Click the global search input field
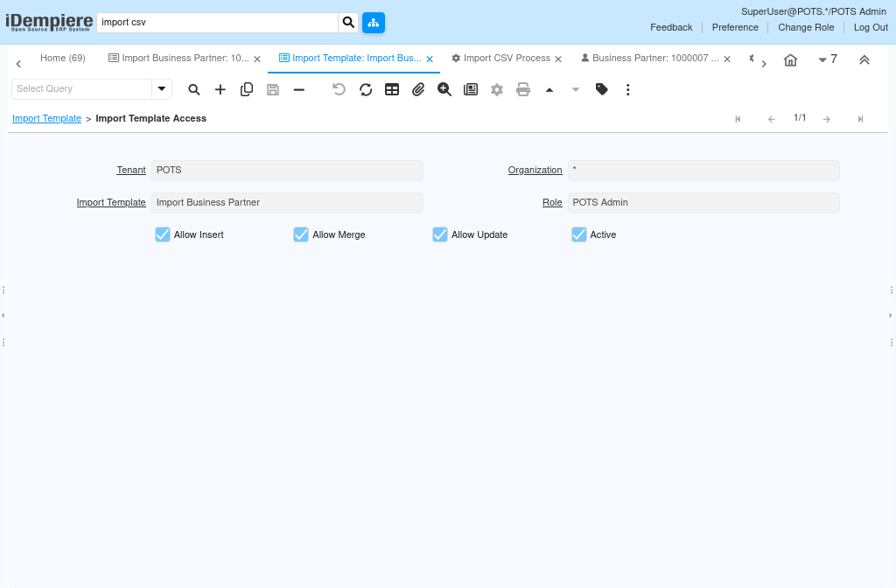This screenshot has width=896, height=588. 218,23
